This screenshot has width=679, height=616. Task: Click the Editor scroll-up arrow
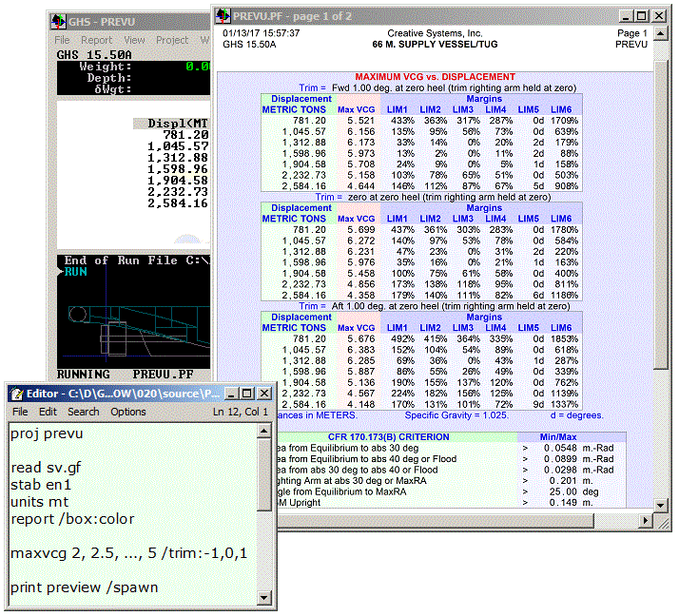(x=263, y=431)
